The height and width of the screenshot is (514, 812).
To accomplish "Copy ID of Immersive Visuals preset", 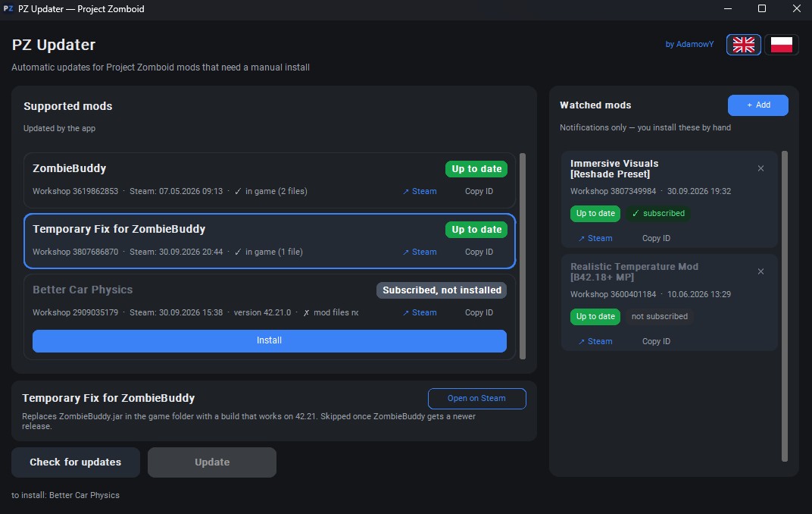I will [656, 238].
